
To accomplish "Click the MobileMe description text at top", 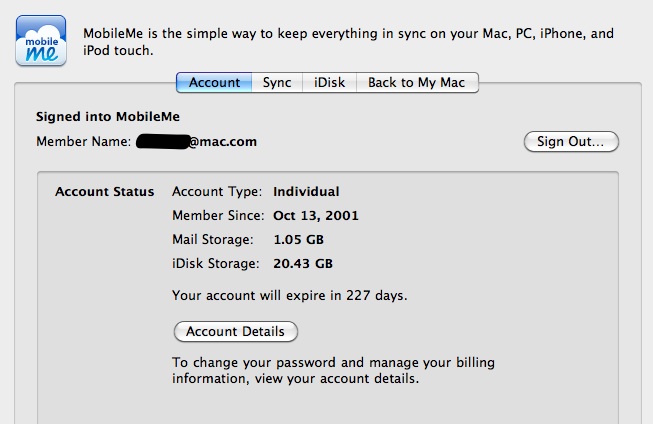I will pos(348,42).
